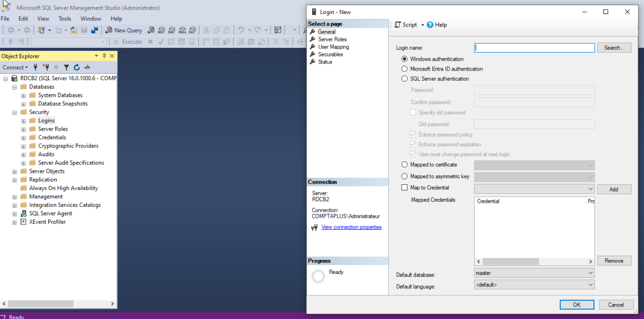Viewport: 644px width, 319px height.
Task: Open the Edit menu
Action: (23, 19)
